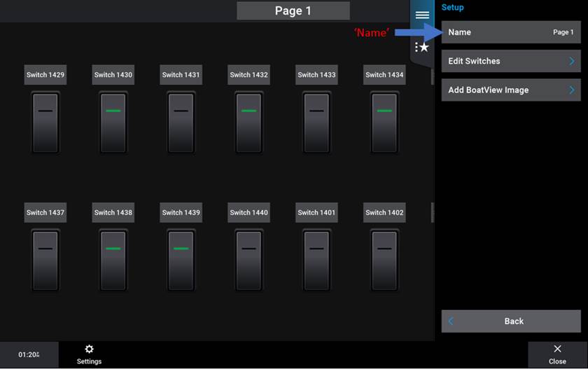Turn off Switch 1434 rocker
This screenshot has height=369, width=588.
384,123
